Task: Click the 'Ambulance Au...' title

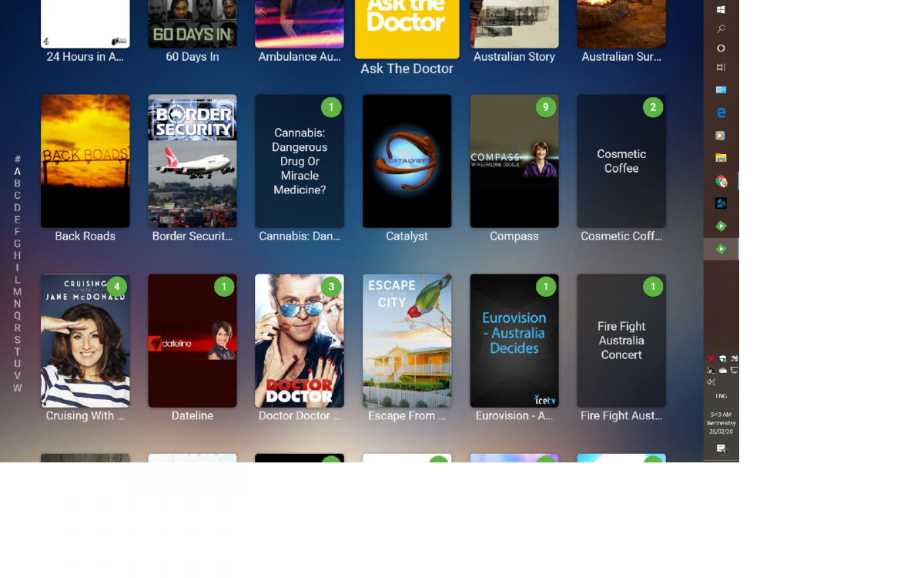Action: tap(300, 56)
